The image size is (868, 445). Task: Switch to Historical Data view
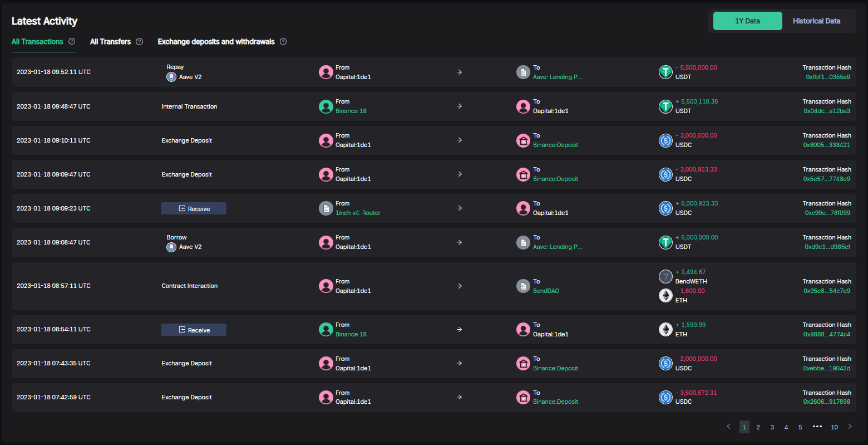816,21
